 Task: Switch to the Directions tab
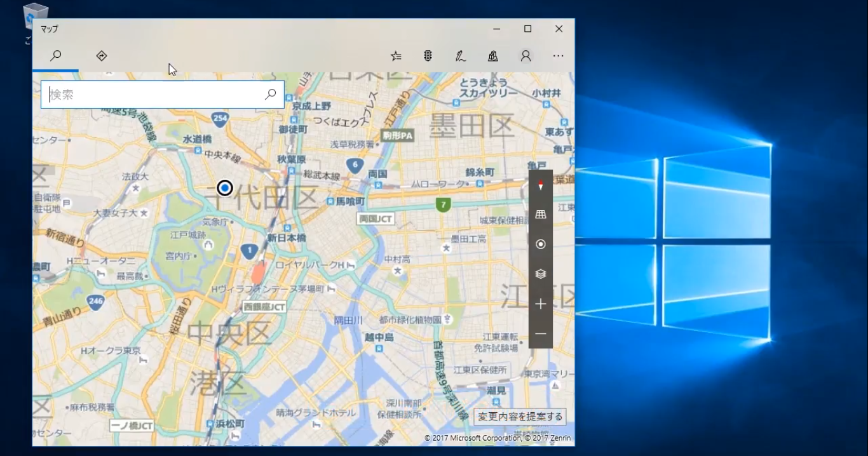pyautogui.click(x=102, y=56)
